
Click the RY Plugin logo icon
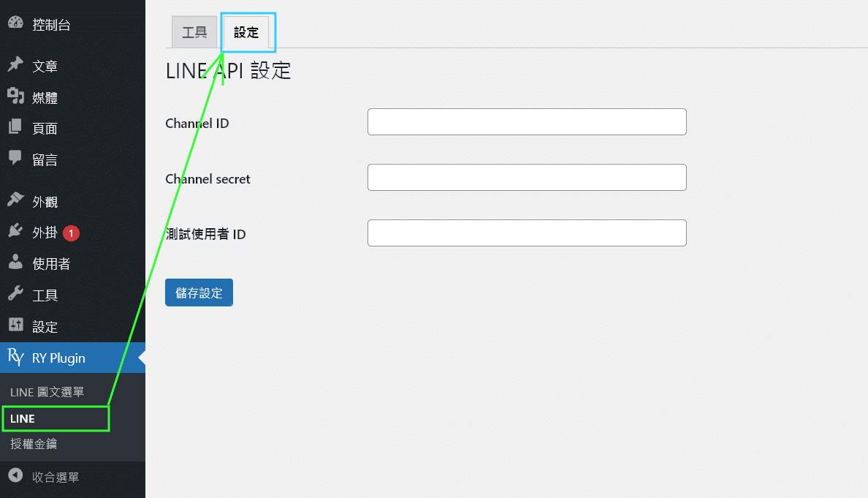coord(15,358)
